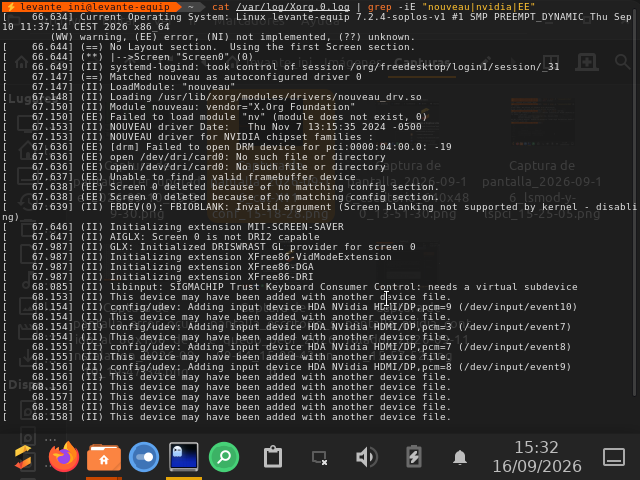The width and height of the screenshot is (640, 480).
Task: Launch Firefox from the taskbar
Action: click(64, 457)
